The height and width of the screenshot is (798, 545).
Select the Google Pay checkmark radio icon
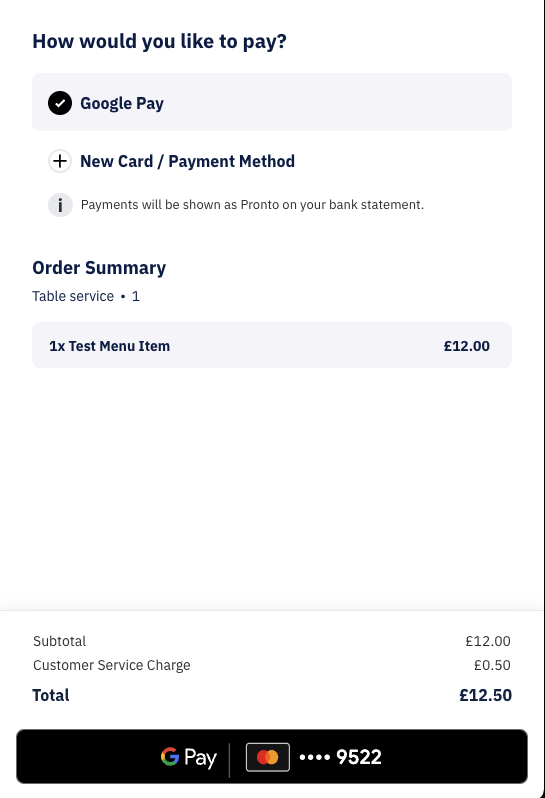point(60,103)
